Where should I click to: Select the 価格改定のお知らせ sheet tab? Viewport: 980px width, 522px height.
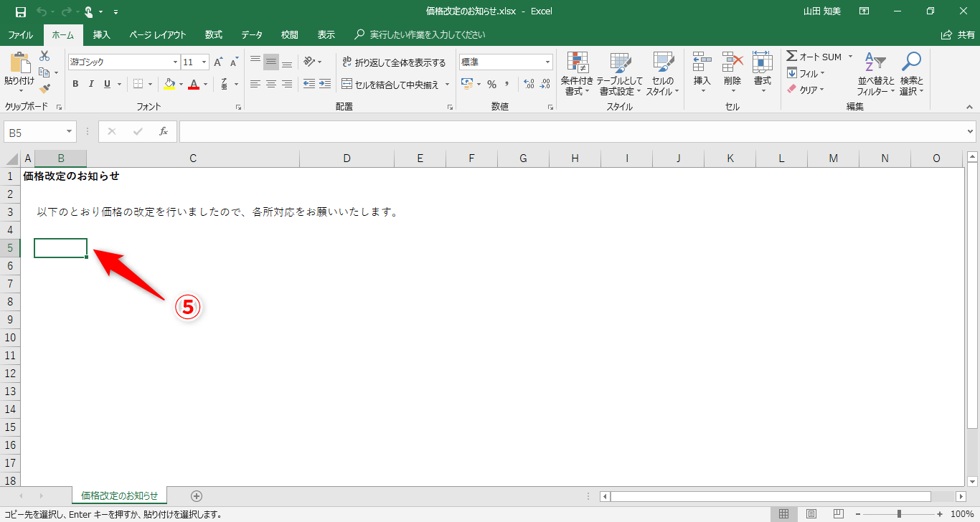[x=120, y=495]
